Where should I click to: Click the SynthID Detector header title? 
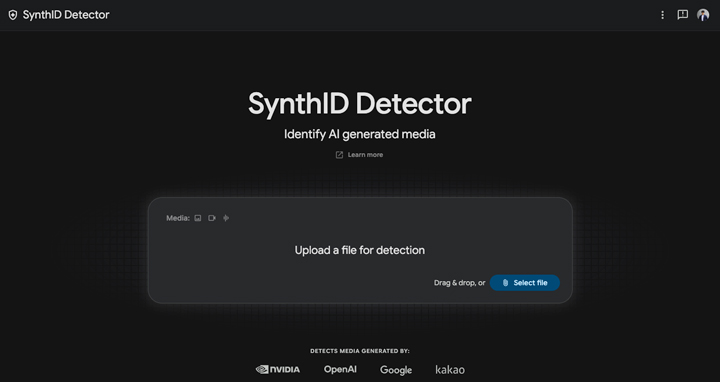[66, 15]
